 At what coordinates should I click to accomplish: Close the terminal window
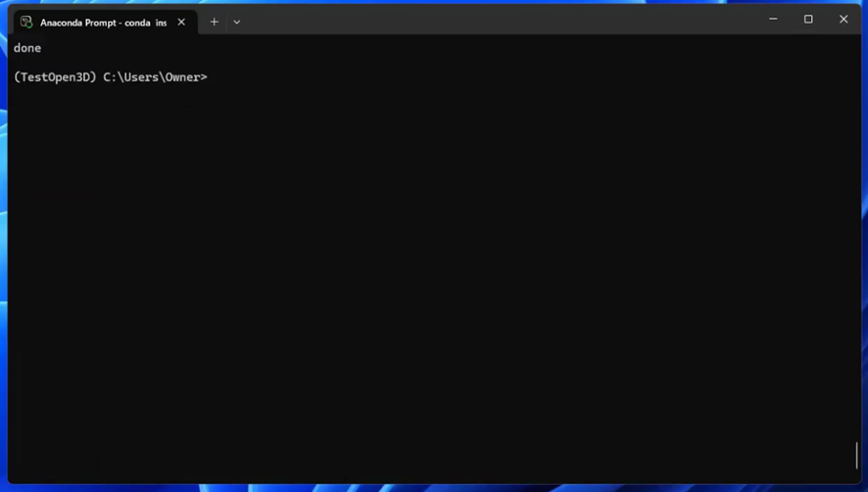(x=844, y=19)
